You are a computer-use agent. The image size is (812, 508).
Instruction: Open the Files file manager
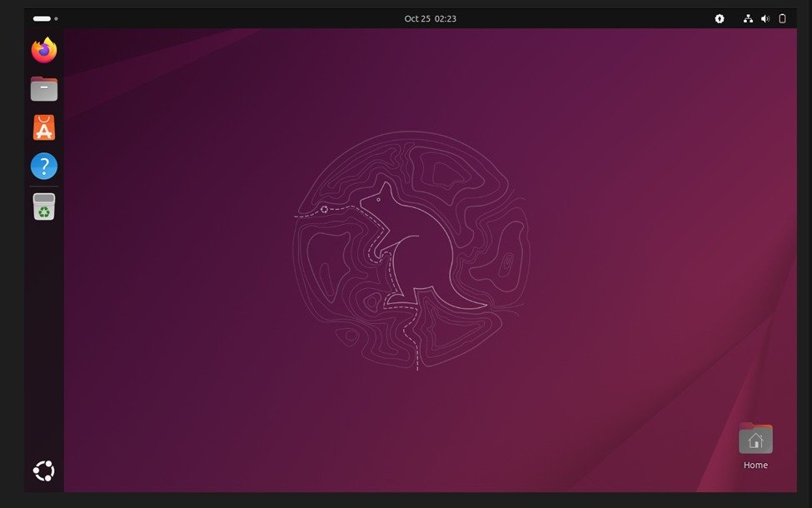point(42,87)
